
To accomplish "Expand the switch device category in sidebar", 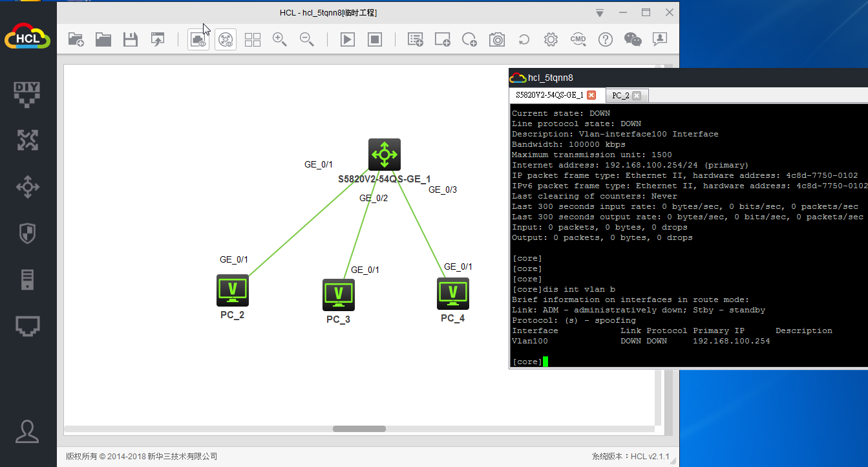I will pyautogui.click(x=28, y=188).
